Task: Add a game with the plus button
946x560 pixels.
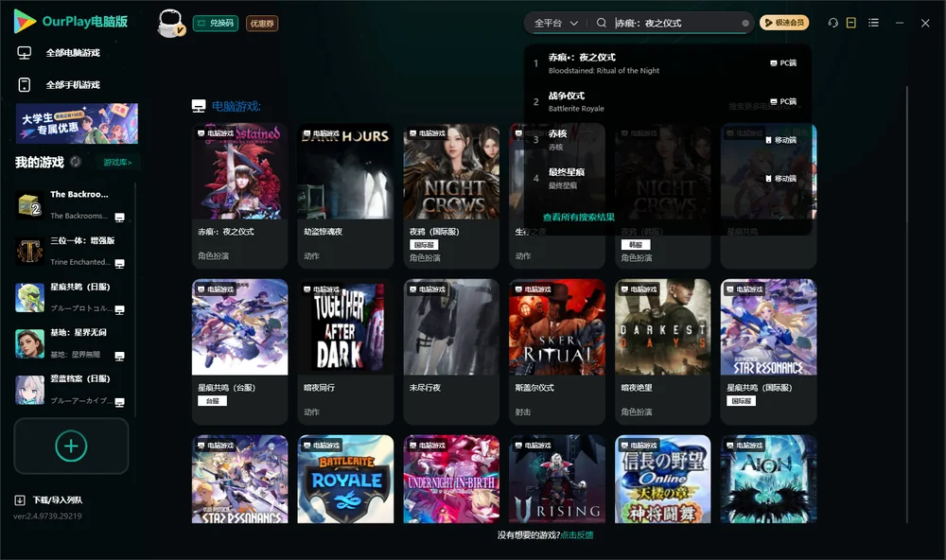Action: coord(71,446)
